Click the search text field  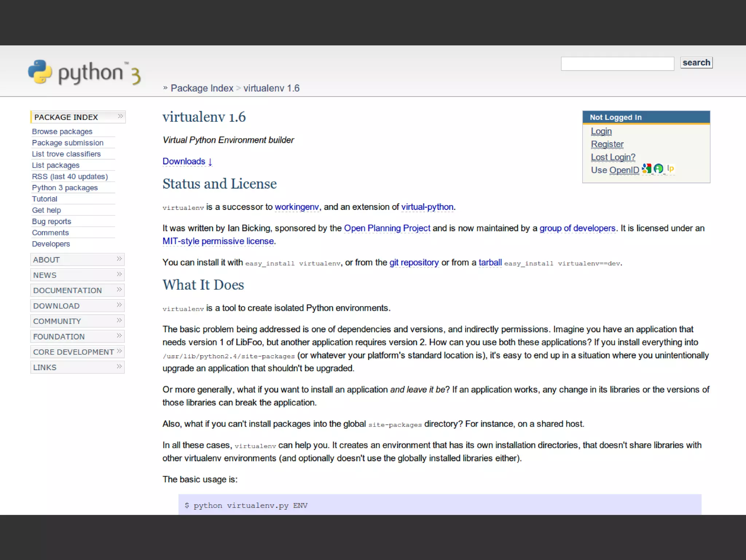coord(617,64)
